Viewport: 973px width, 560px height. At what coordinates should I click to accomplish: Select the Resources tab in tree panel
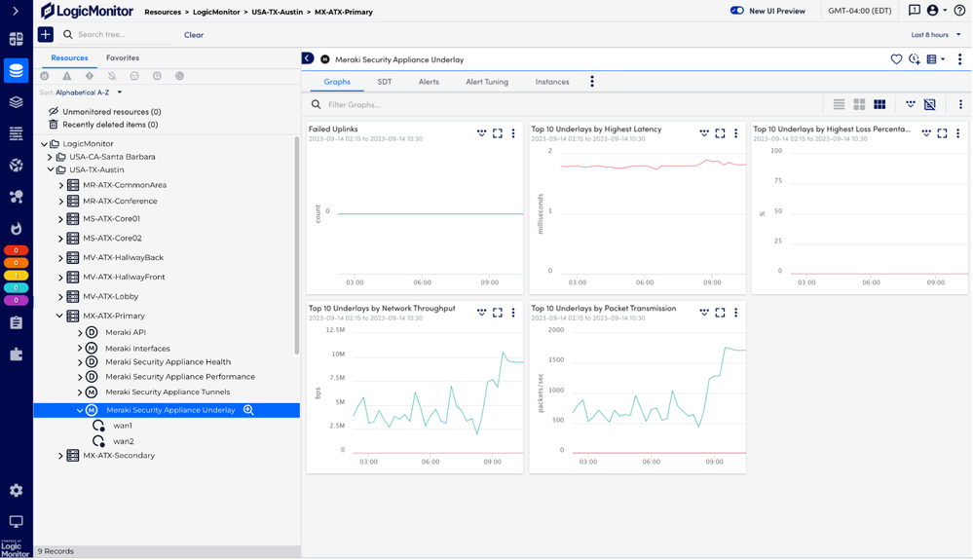pyautogui.click(x=69, y=57)
